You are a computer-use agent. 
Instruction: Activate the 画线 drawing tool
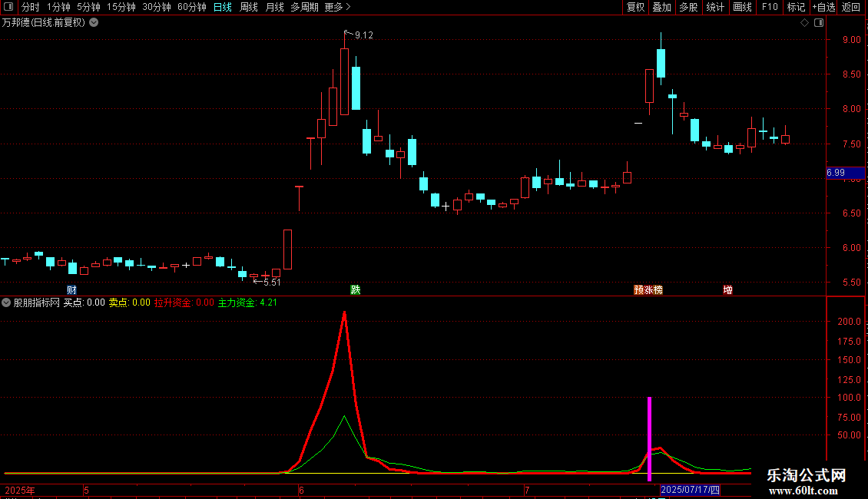(x=742, y=7)
